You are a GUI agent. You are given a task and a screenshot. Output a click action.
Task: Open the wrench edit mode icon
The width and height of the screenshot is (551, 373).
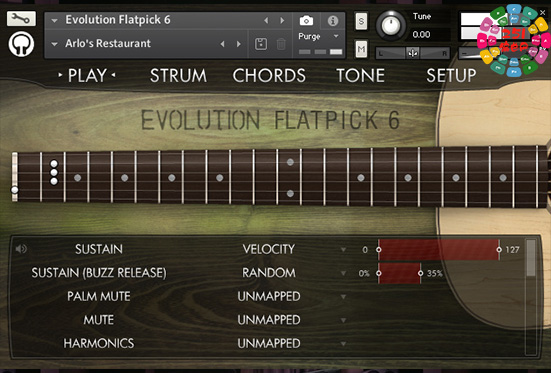[21, 19]
